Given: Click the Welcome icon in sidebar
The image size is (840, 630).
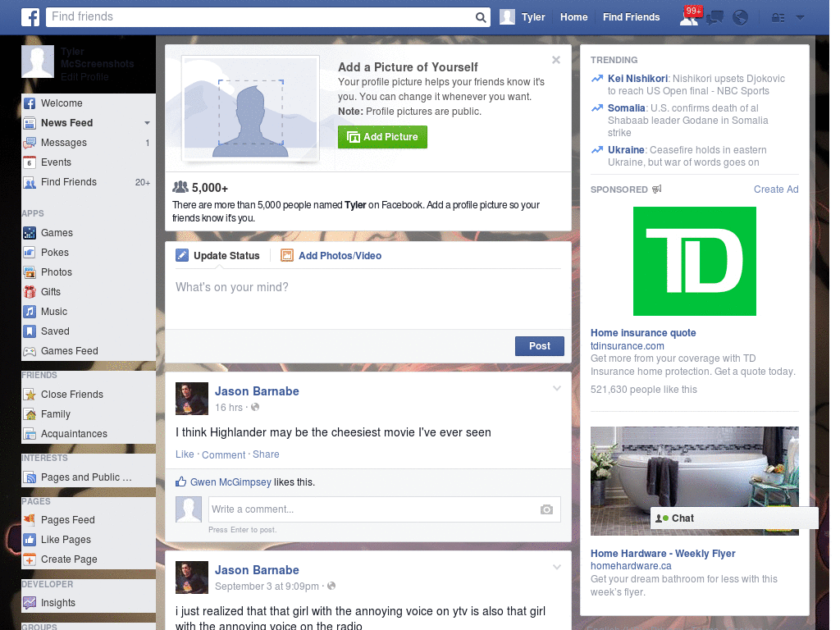Looking at the screenshot, I should click(30, 103).
